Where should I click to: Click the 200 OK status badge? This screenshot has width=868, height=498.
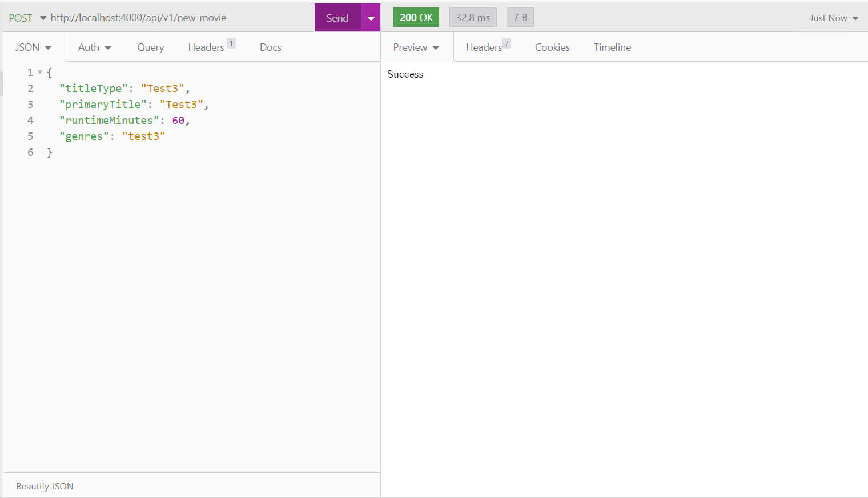tap(416, 17)
